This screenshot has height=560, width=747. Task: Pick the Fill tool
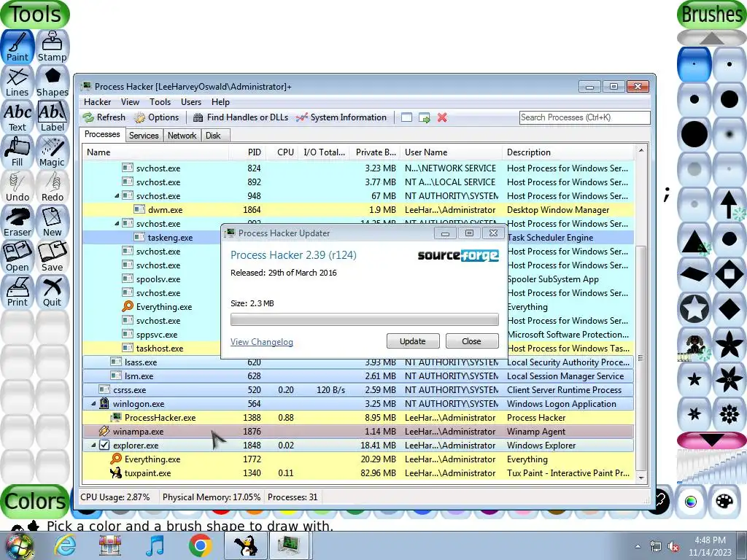[x=18, y=152]
